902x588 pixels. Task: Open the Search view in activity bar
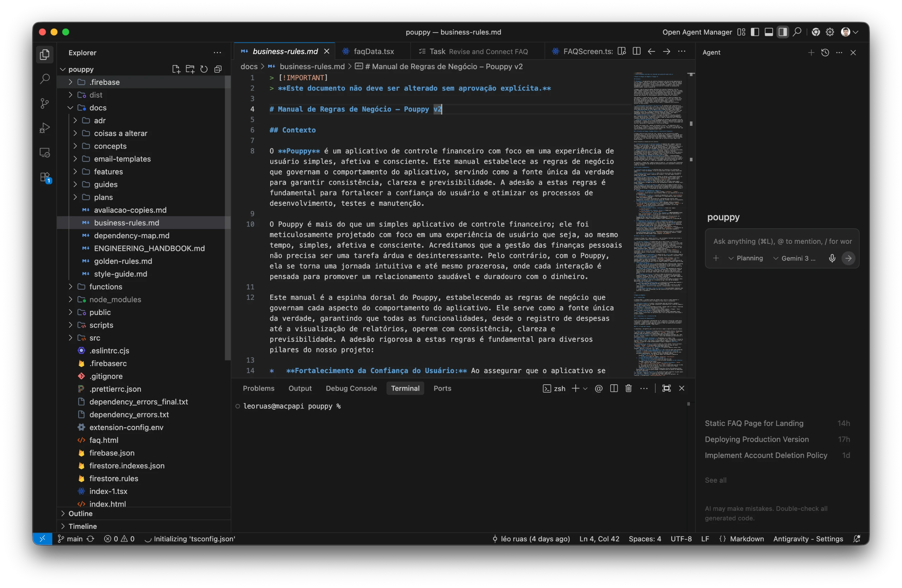click(45, 79)
